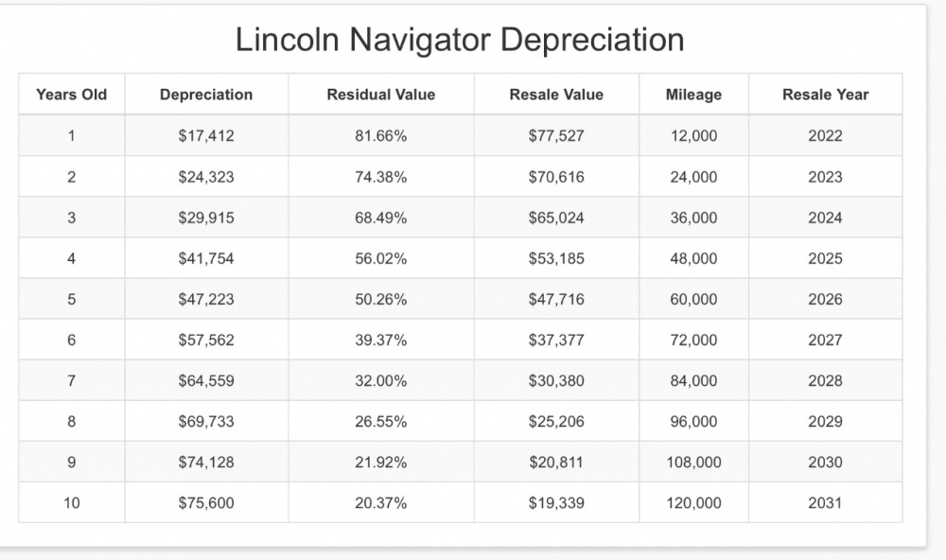Select the 2031 resale year cell
This screenshot has height=560, width=946.
pyautogui.click(x=825, y=503)
